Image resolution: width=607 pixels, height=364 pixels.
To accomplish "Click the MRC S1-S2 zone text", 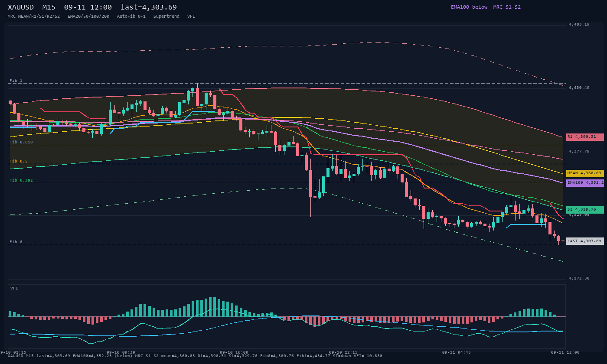I will coord(507,7).
